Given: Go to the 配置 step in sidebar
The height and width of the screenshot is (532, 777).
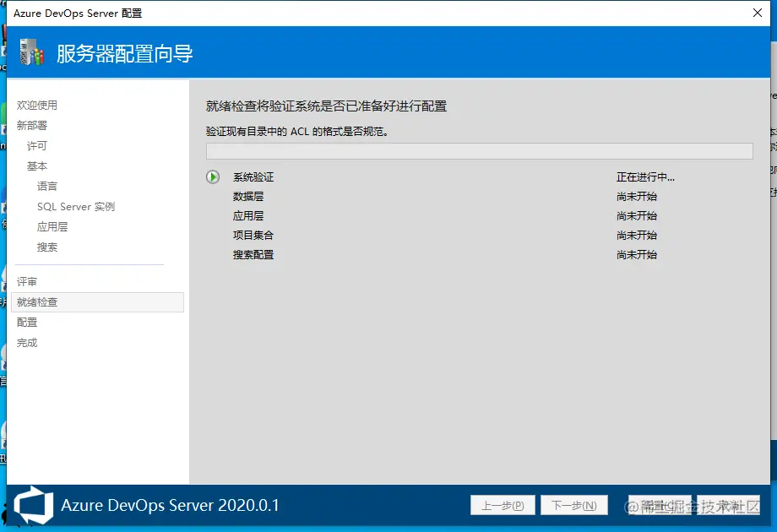Looking at the screenshot, I should (27, 323).
